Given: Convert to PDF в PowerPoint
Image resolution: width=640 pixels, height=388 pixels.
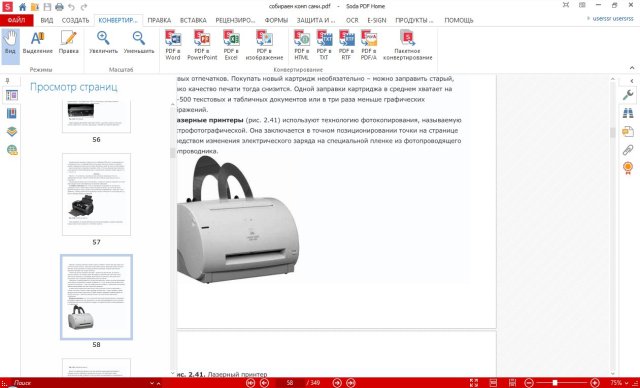Looking at the screenshot, I should point(202,45).
